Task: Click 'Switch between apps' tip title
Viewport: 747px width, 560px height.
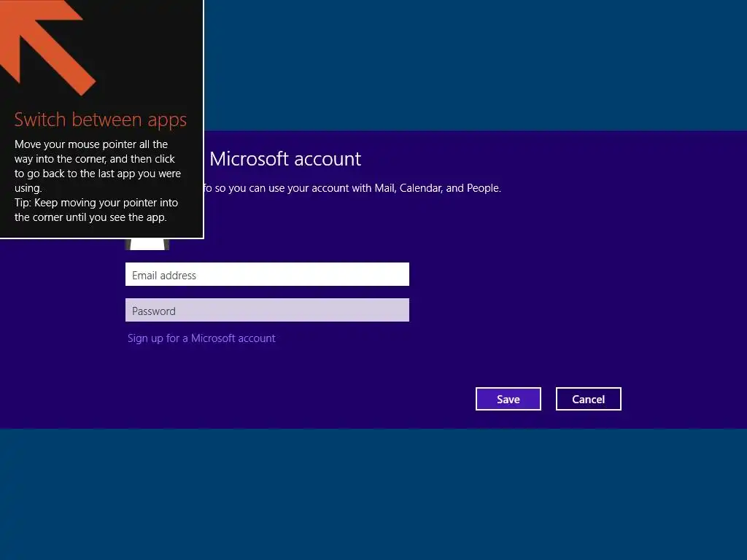Action: pos(100,120)
